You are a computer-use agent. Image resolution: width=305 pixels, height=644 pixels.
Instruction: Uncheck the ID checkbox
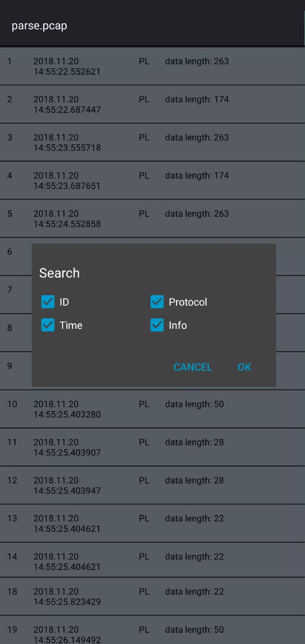click(48, 302)
